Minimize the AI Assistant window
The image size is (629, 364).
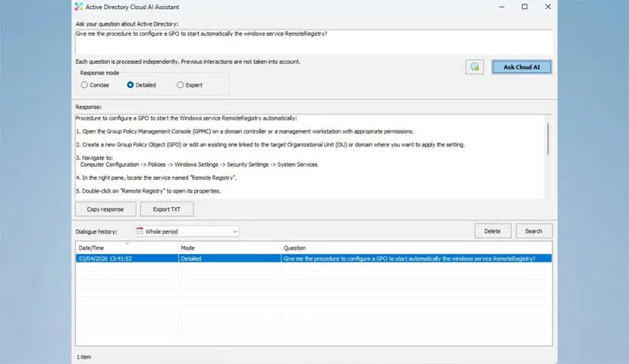coord(501,7)
